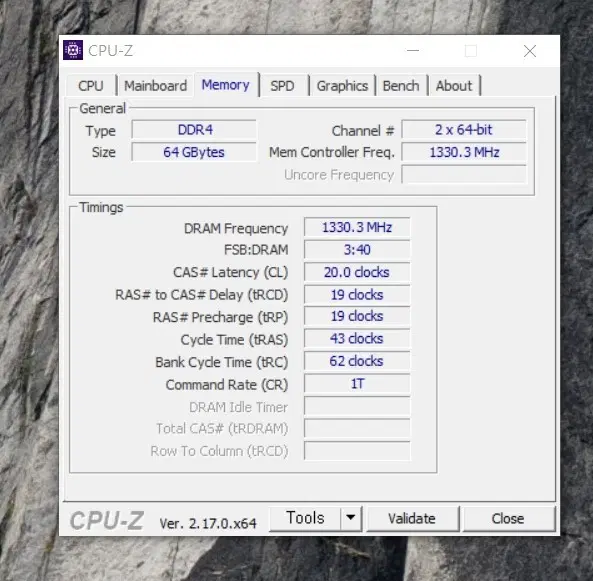Click the 64 GBytes size value

point(194,152)
